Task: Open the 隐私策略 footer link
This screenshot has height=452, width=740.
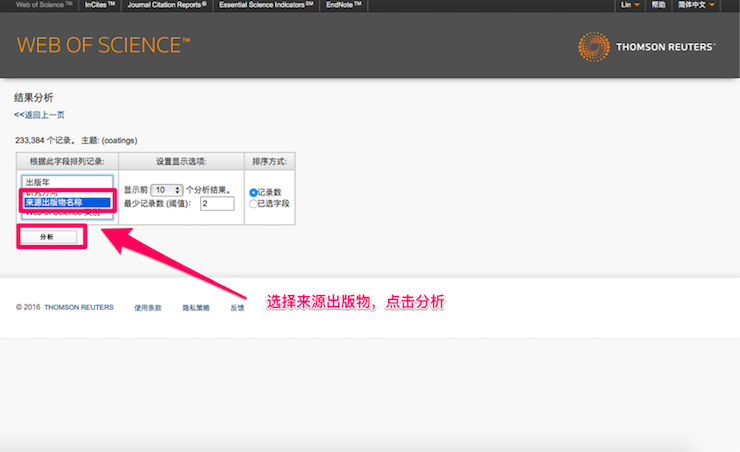Action: pos(196,307)
